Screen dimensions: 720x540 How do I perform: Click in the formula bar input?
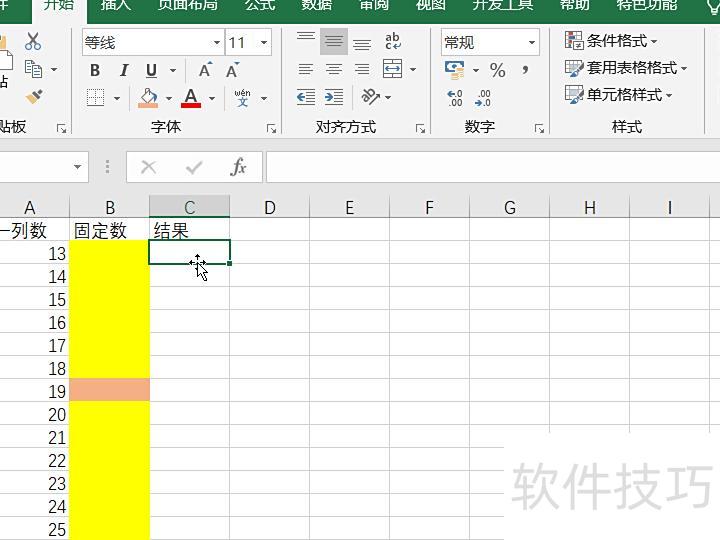click(493, 167)
